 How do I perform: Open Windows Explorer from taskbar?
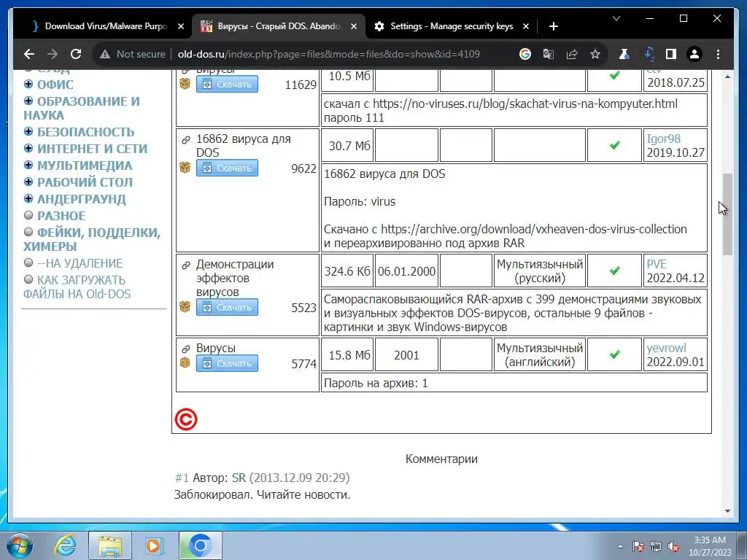click(110, 545)
